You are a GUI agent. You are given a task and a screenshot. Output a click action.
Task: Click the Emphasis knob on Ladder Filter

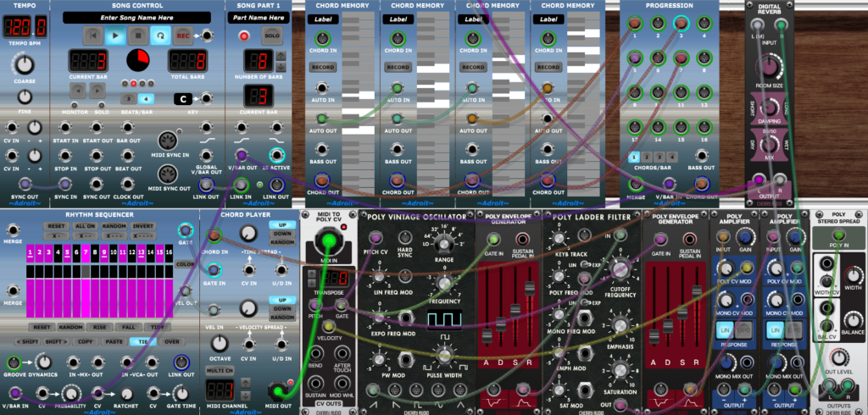coord(620,326)
